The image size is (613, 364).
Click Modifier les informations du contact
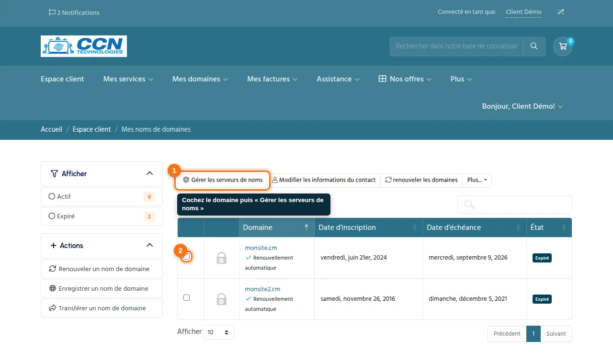coord(324,180)
